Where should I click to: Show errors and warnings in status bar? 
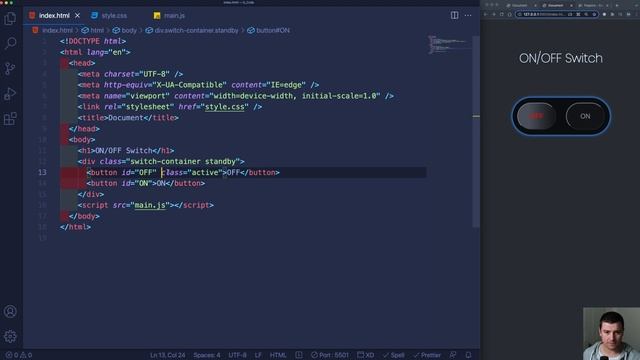19,355
